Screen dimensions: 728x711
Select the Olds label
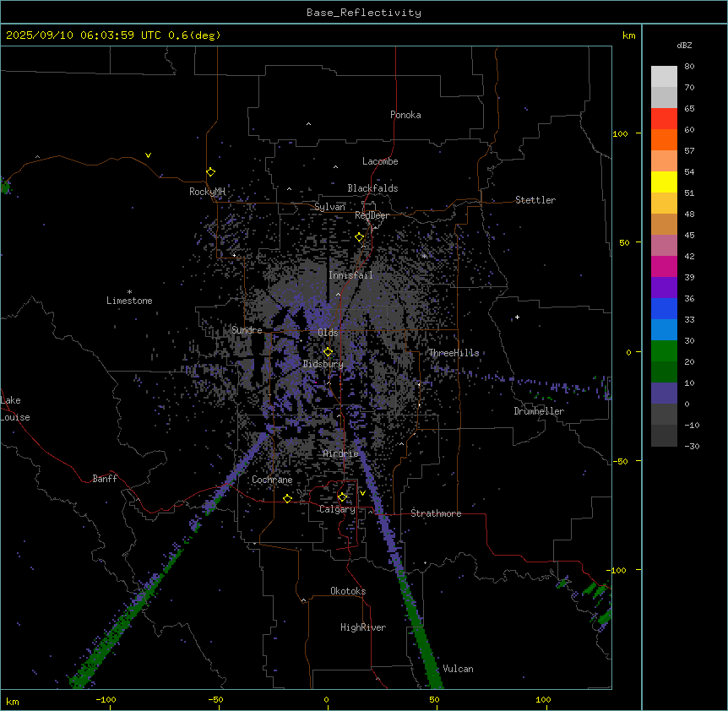[x=328, y=333]
